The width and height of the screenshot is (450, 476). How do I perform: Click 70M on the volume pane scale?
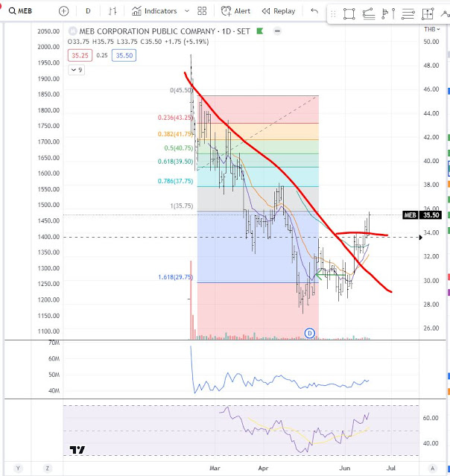[x=54, y=343]
